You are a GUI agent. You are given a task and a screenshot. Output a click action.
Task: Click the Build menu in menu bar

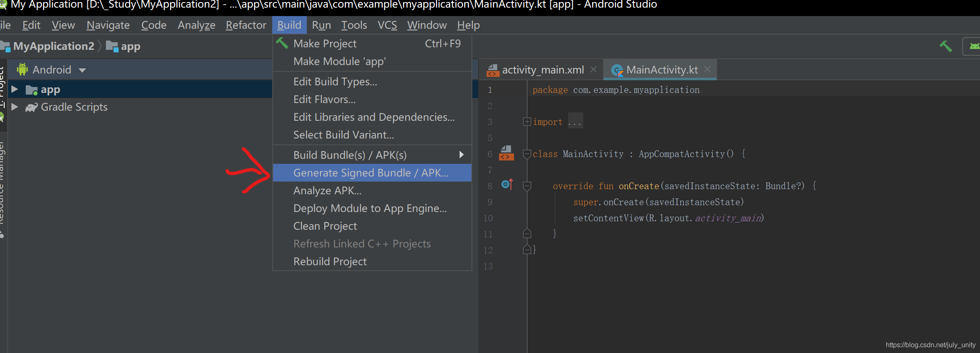pyautogui.click(x=289, y=25)
